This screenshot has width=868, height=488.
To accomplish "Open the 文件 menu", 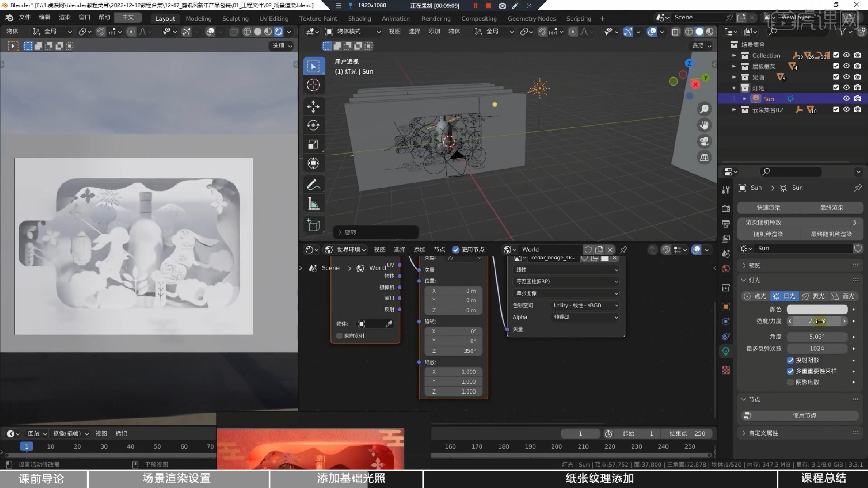I will (x=25, y=17).
